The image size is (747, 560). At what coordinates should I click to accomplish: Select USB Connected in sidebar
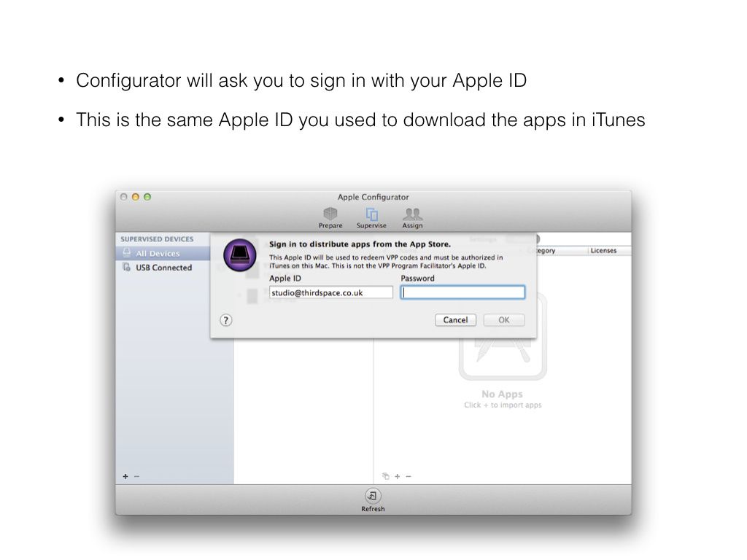[163, 268]
